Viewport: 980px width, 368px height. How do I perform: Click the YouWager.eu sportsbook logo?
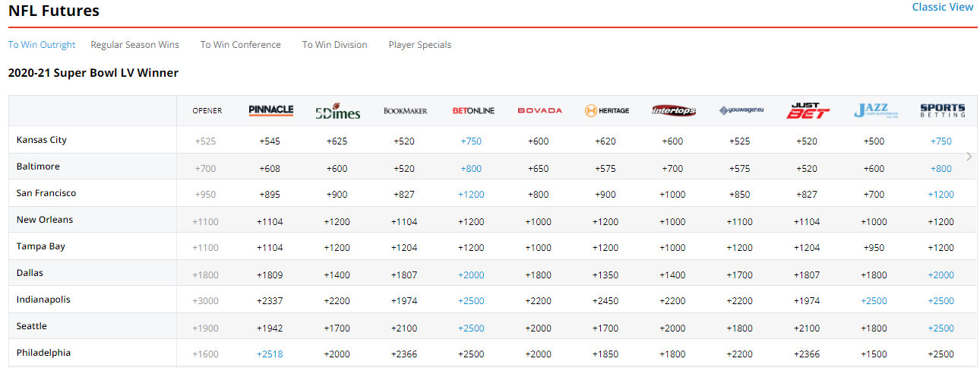click(x=741, y=111)
